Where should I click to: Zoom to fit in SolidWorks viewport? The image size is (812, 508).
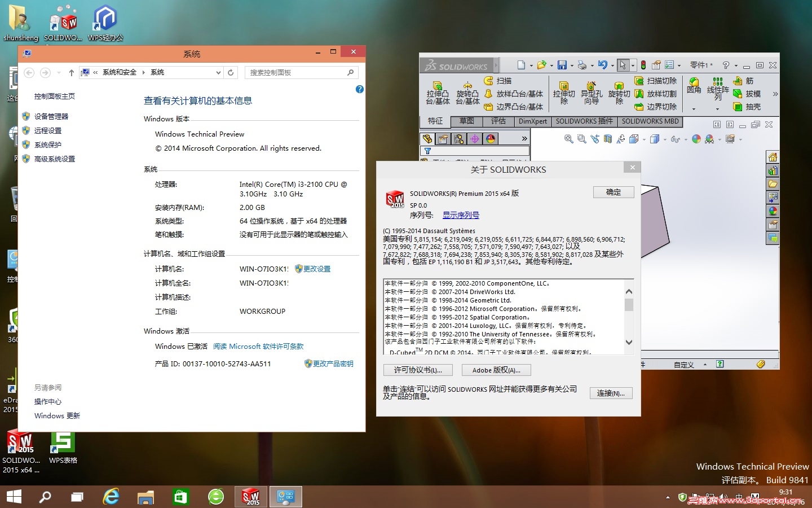568,139
